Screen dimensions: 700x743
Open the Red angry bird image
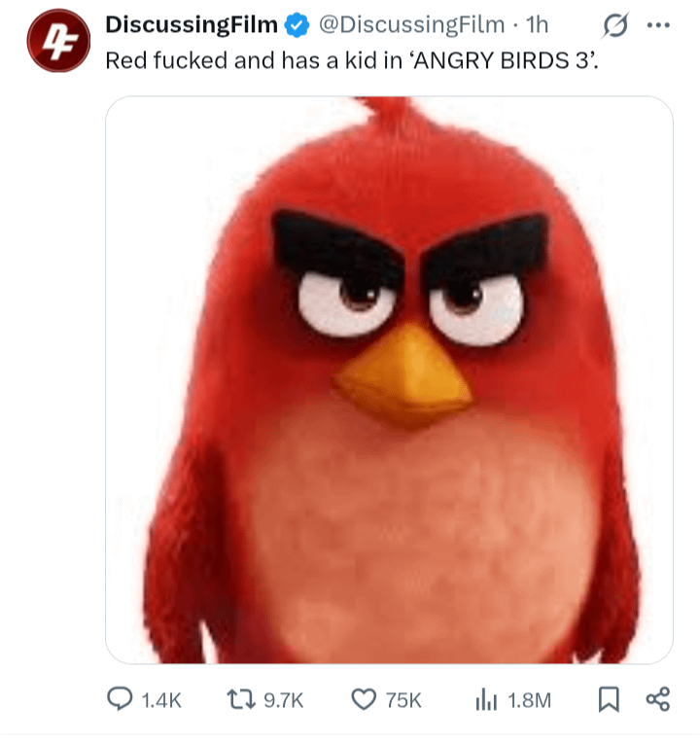(x=389, y=379)
